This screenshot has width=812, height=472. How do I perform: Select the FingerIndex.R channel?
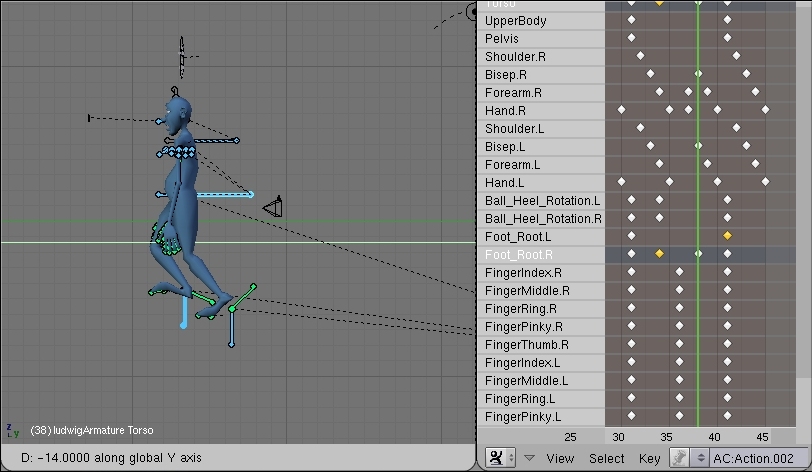(x=541, y=273)
